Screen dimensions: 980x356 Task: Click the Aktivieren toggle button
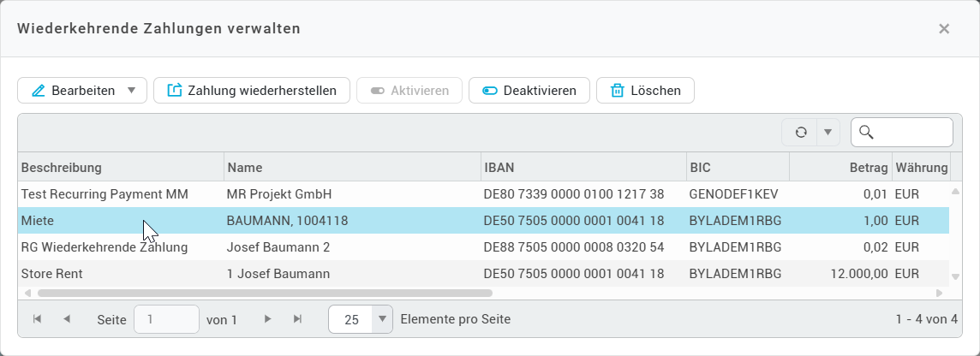click(409, 91)
